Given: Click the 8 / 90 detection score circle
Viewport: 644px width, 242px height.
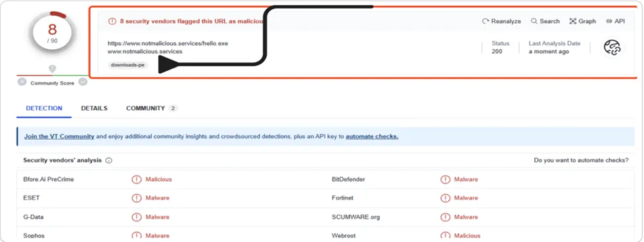Looking at the screenshot, I should 52,33.
